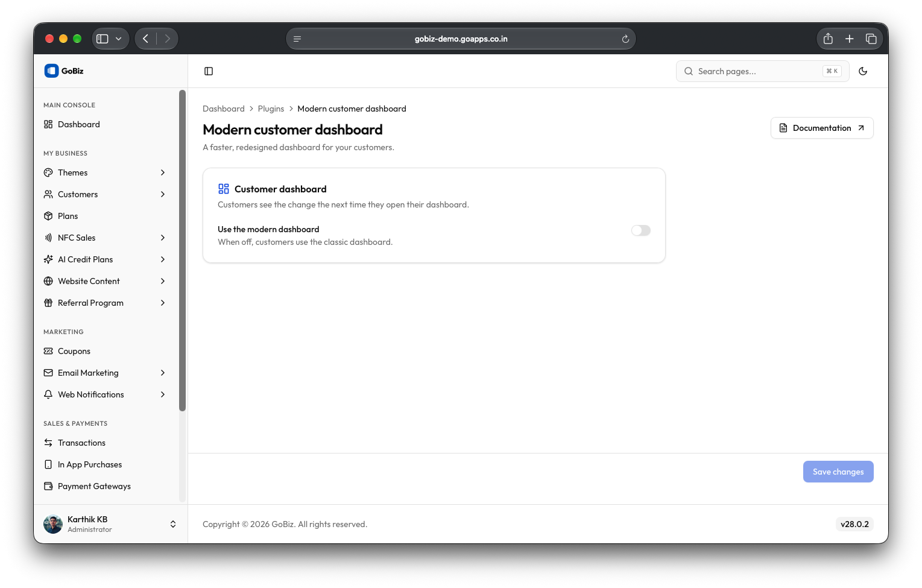Toggle the Safari sidebar button
Image resolution: width=922 pixels, height=588 pixels.
pyautogui.click(x=103, y=39)
